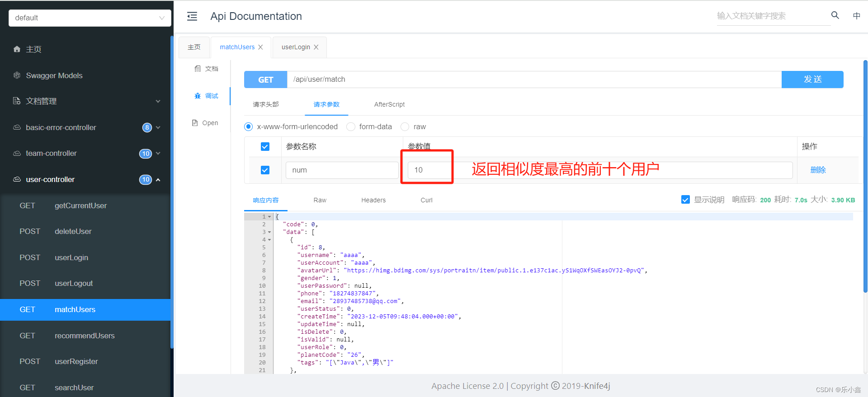868x397 pixels.
Task: Click the /api/user/match URL field
Action: [534, 79]
